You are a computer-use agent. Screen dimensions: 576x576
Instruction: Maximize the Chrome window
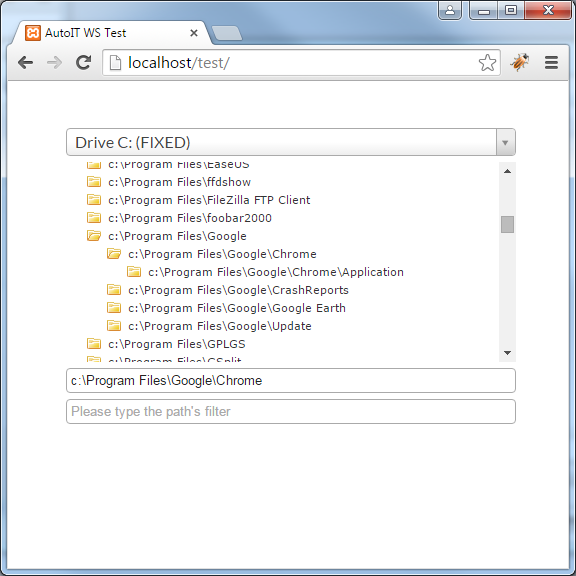click(511, 10)
